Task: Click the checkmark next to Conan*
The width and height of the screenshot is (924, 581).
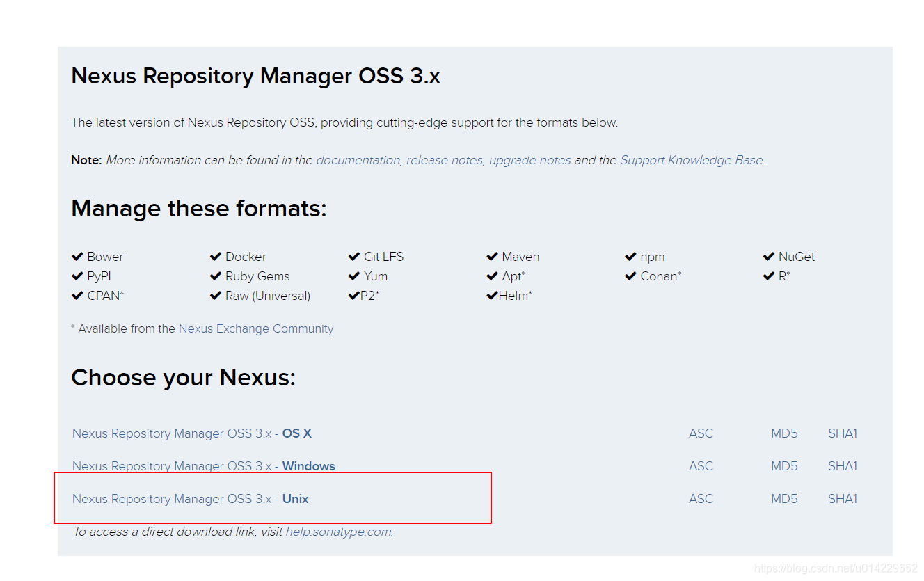Action: tap(631, 276)
